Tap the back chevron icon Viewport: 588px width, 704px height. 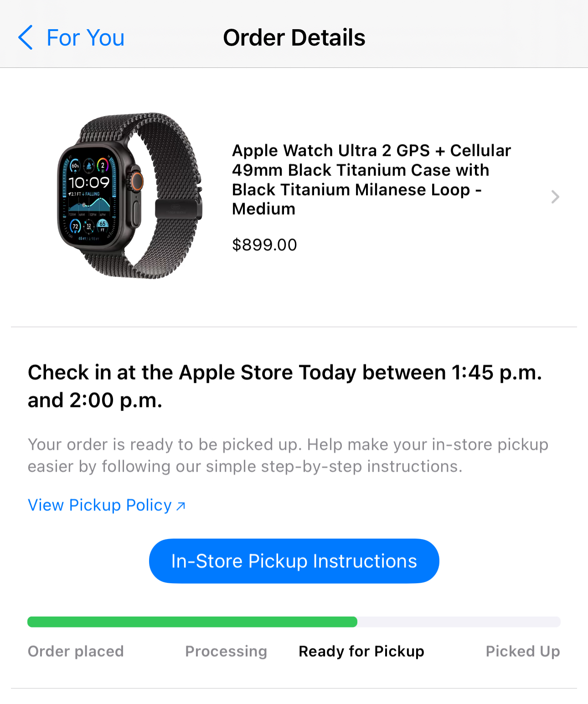point(26,37)
